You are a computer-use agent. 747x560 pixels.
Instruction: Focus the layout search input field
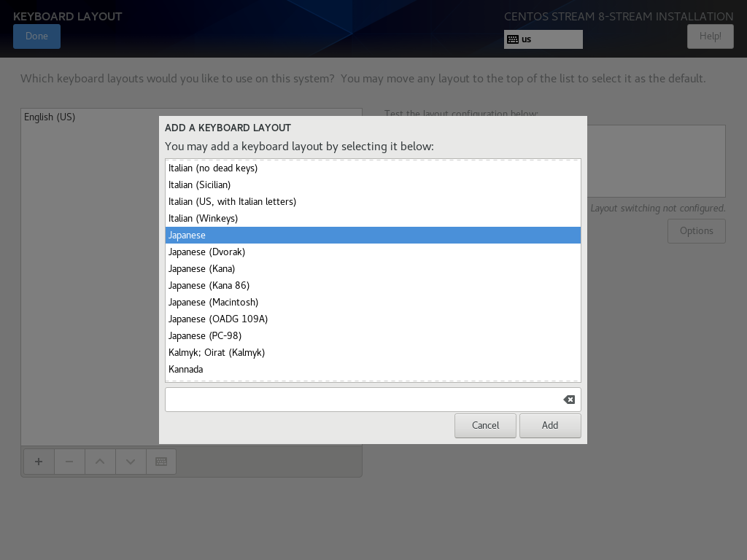[373, 400]
